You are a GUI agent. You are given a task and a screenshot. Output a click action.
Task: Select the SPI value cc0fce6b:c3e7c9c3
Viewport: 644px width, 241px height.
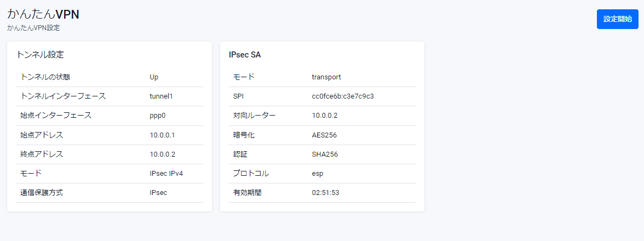pos(343,96)
